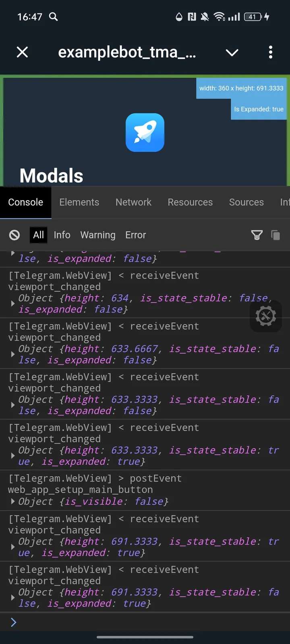Copy the console logs
The image size is (290, 644).
[275, 235]
